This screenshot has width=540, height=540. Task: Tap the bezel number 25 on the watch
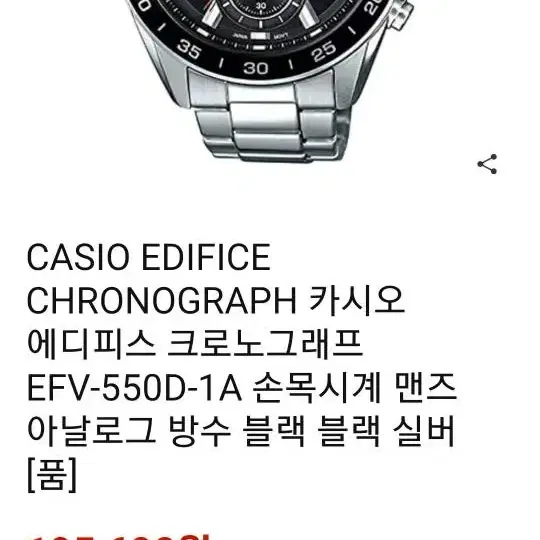pos(323,51)
